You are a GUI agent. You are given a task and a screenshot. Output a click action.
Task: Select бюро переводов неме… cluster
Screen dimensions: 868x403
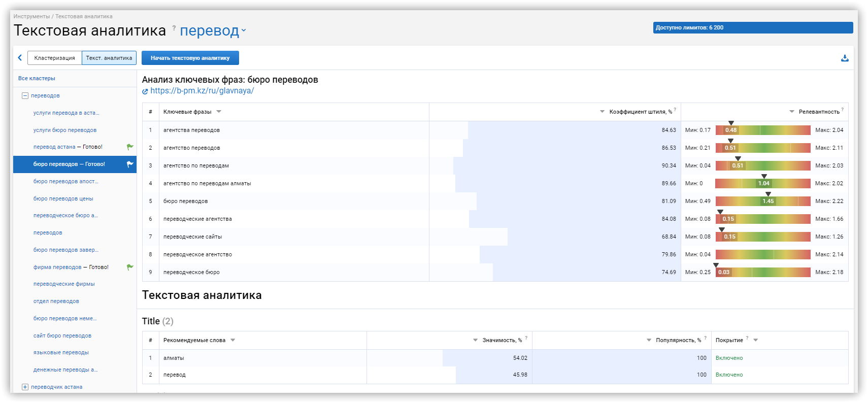[x=65, y=318]
